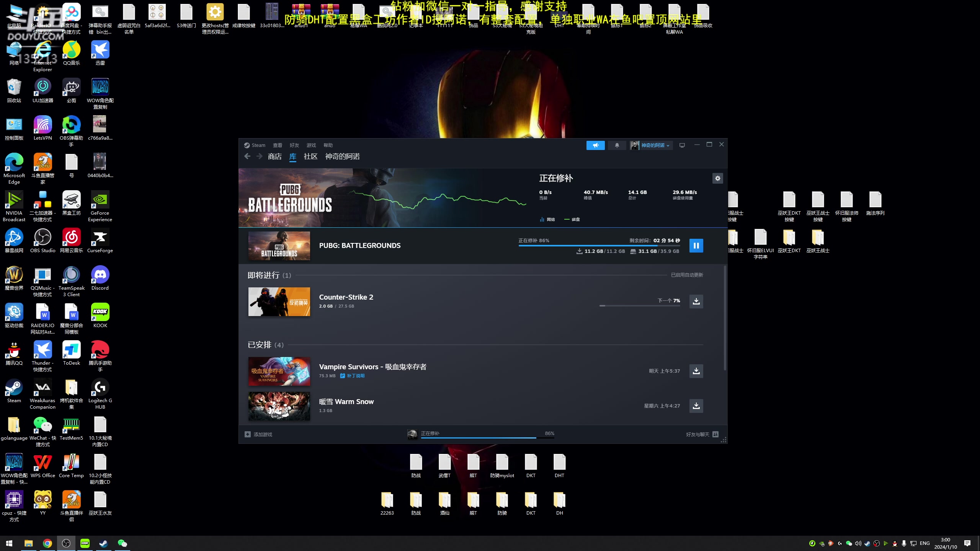Open Vampire Survivors 补丁说明 link

click(352, 376)
